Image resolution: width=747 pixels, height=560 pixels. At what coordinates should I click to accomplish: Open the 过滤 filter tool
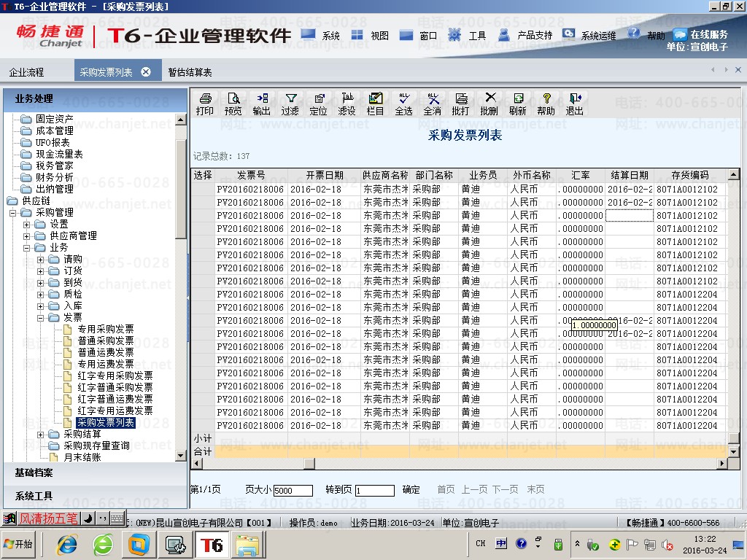tap(290, 104)
